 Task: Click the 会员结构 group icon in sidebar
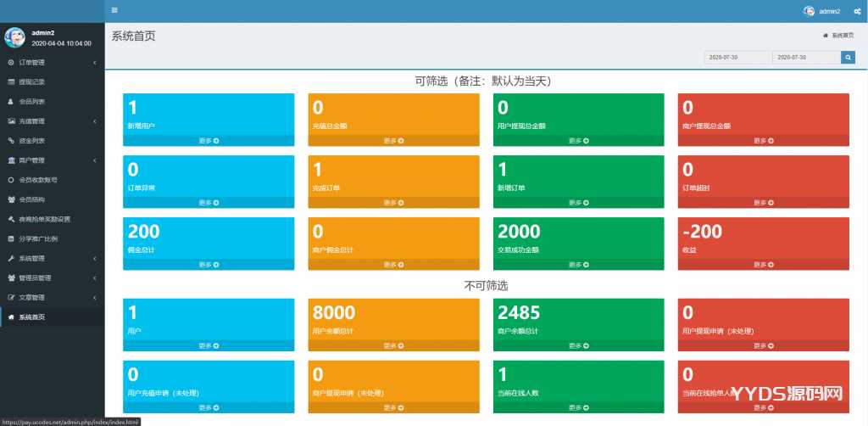[x=11, y=199]
